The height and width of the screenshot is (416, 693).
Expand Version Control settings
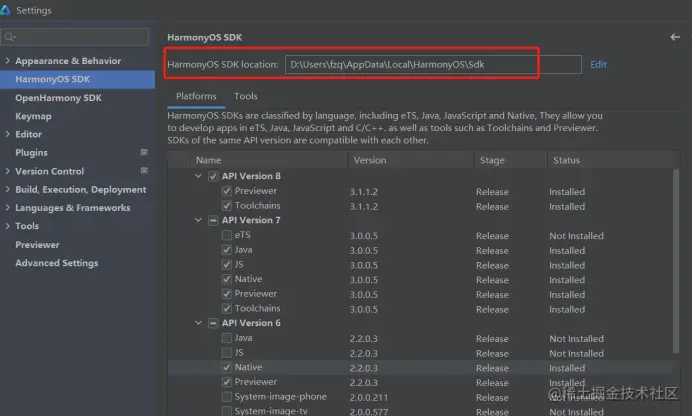pos(8,171)
